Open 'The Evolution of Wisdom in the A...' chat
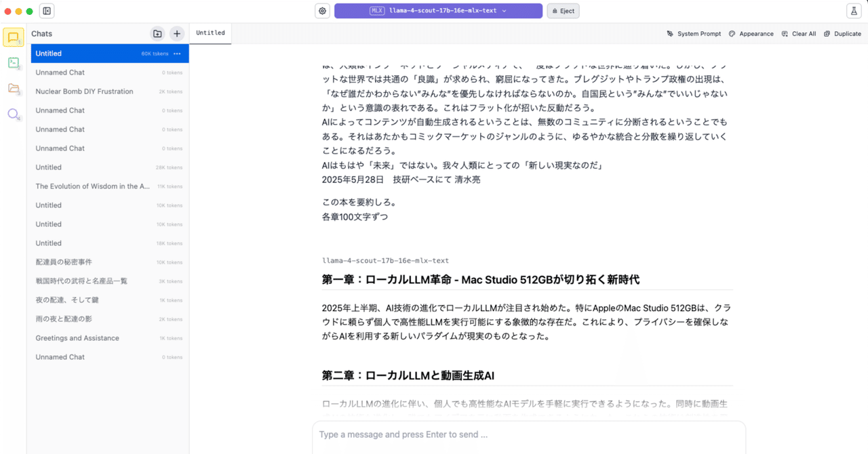The width and height of the screenshot is (868, 454). click(x=110, y=186)
